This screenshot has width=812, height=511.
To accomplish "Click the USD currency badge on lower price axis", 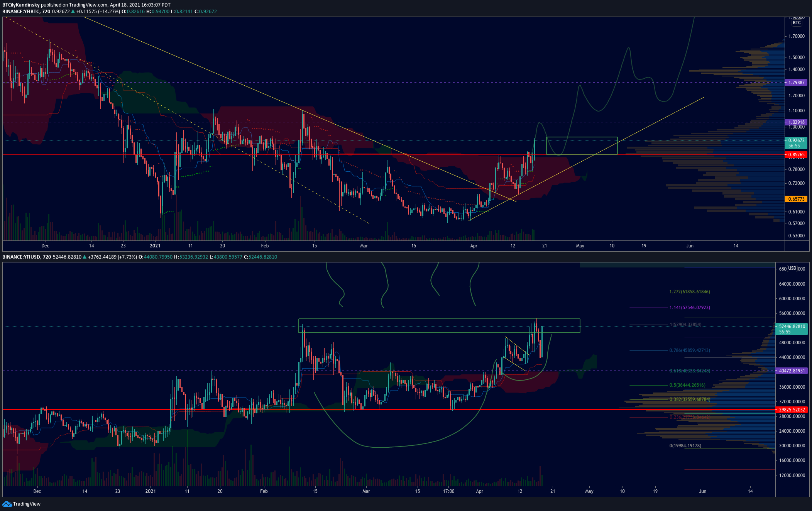I will [x=792, y=268].
